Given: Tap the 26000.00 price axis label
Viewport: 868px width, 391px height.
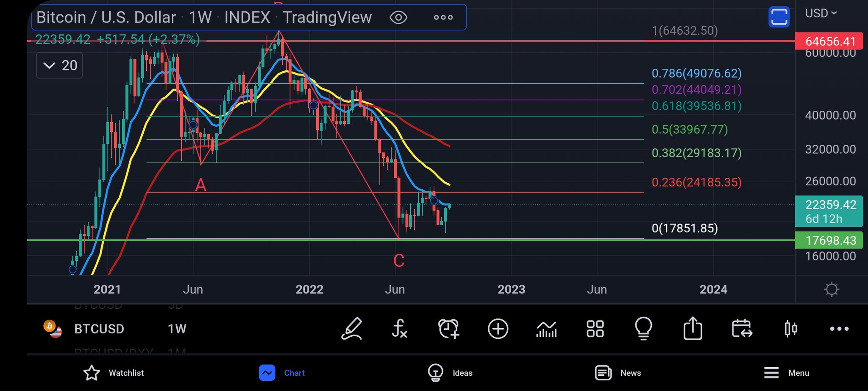Looking at the screenshot, I should pyautogui.click(x=830, y=181).
